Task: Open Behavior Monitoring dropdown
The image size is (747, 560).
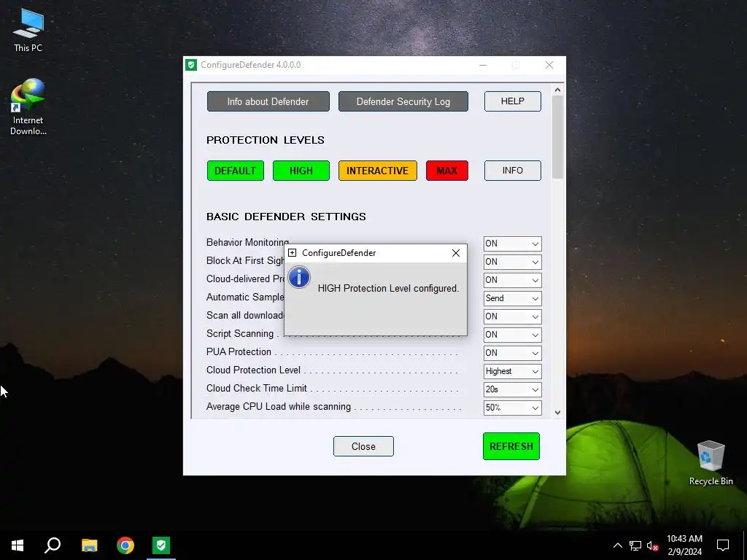Action: (x=512, y=244)
